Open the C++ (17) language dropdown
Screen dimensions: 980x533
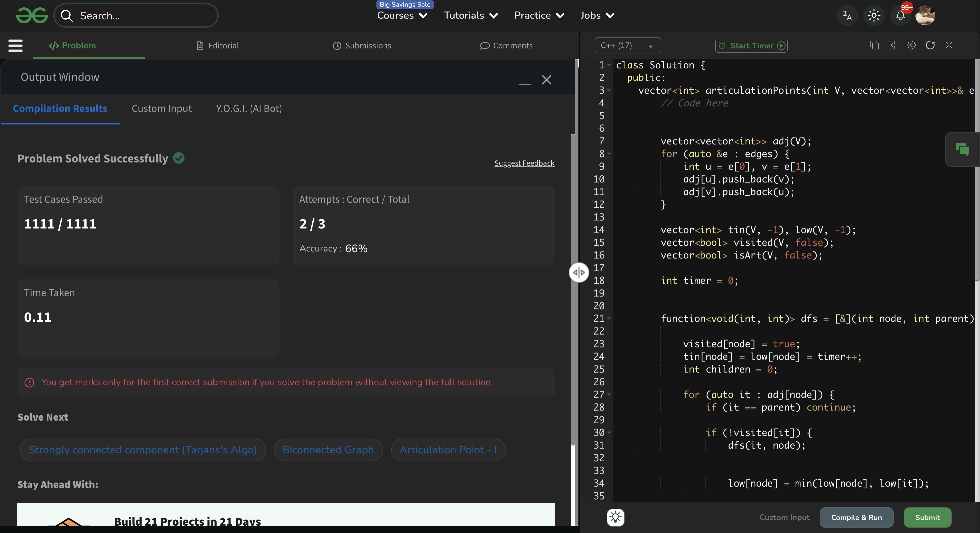tap(627, 46)
